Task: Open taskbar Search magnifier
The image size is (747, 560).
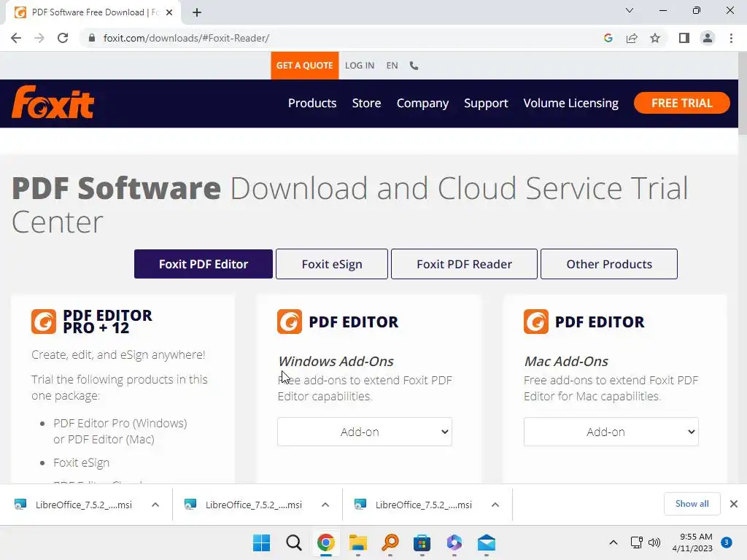Action: coord(294,542)
